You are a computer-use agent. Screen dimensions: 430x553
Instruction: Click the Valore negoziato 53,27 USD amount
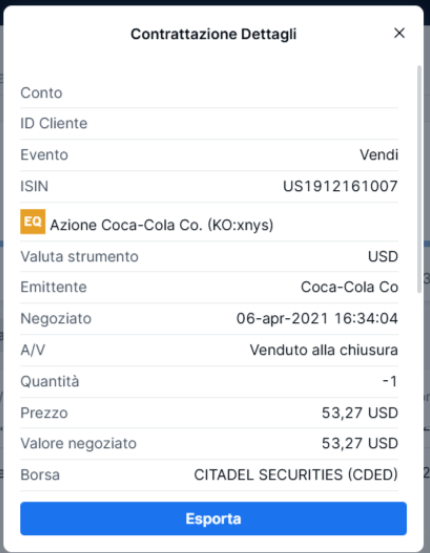(x=360, y=443)
